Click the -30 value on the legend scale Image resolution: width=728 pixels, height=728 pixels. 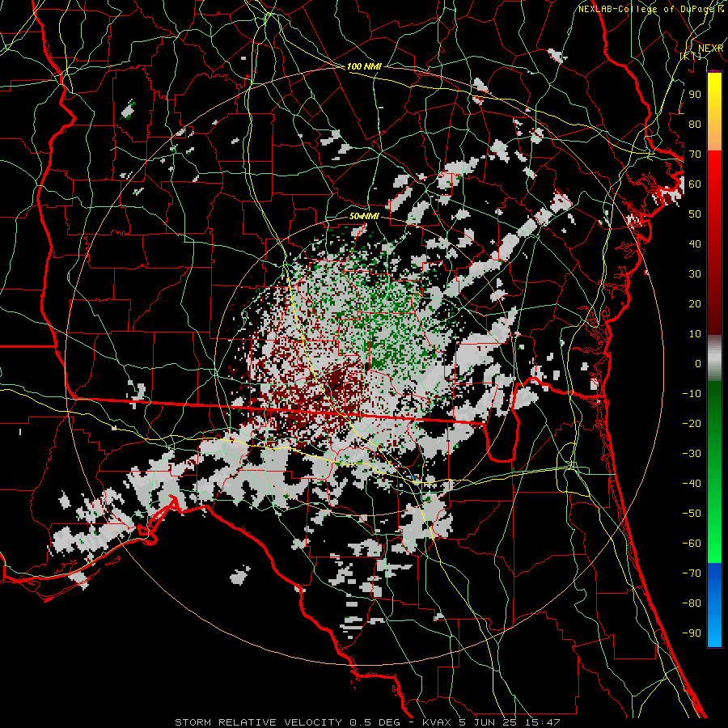[692, 454]
